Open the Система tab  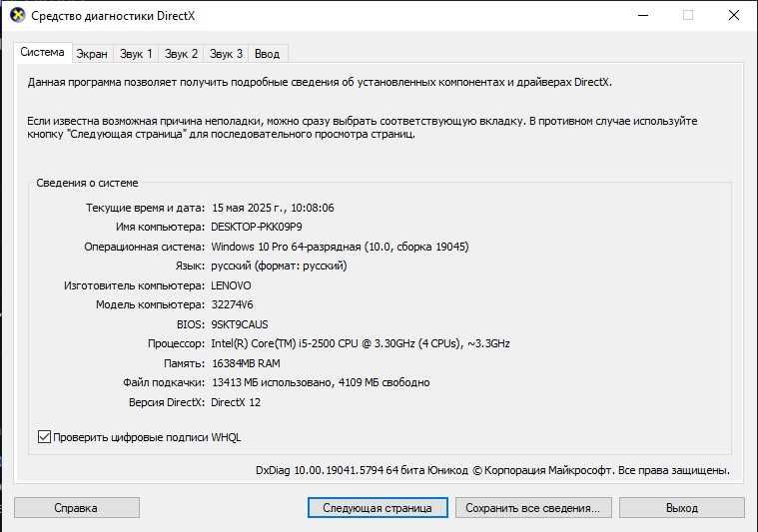coord(43,52)
